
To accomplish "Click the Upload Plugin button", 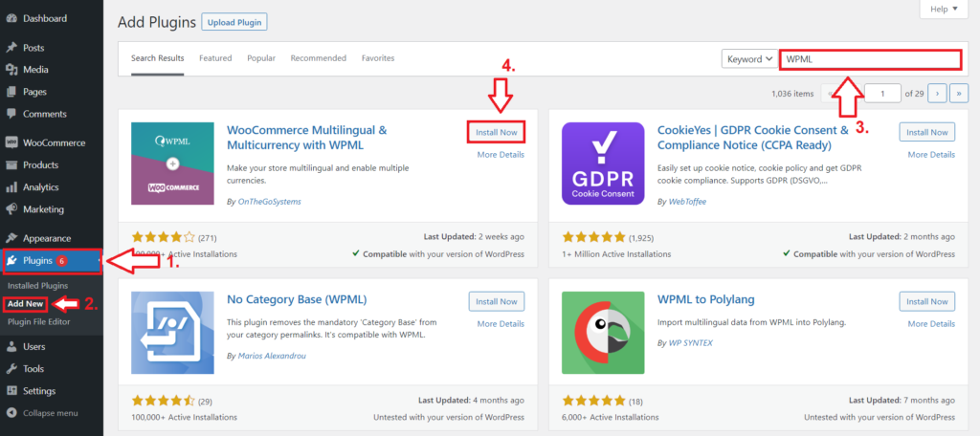I will tap(235, 23).
